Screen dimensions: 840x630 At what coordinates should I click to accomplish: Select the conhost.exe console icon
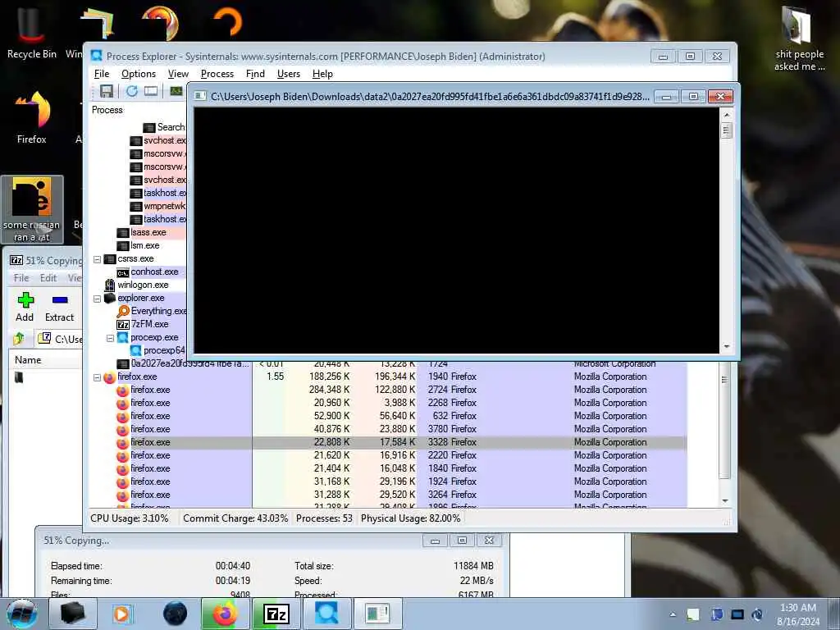tap(123, 272)
